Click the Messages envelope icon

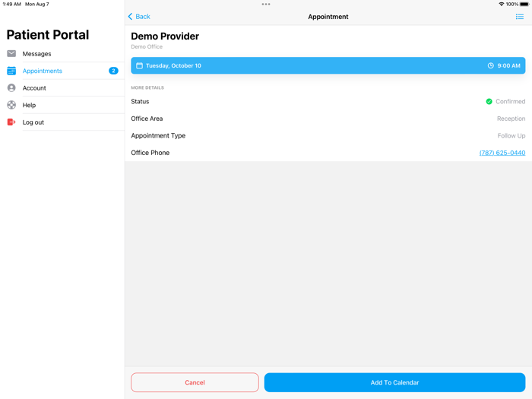[11, 54]
